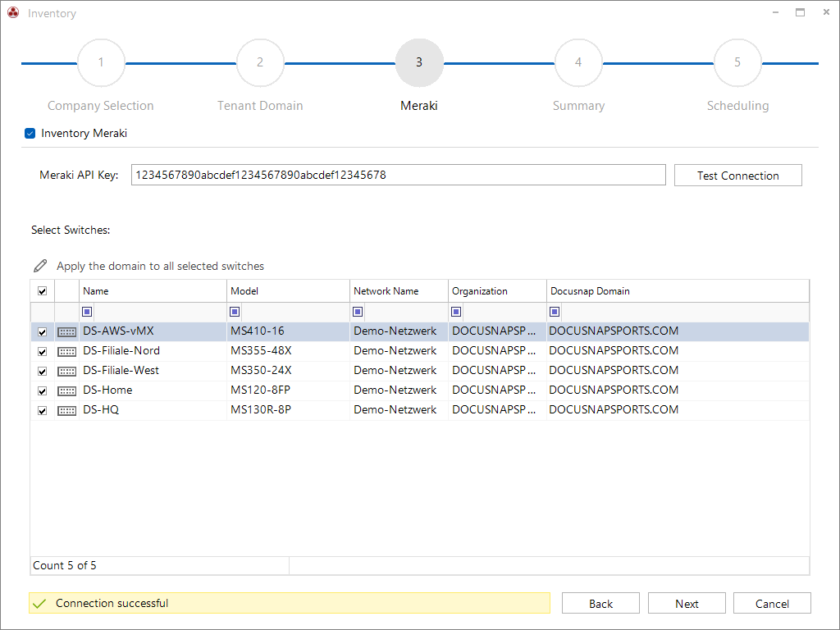Click the 'Count 5 of 5' footer text
Viewport: 840px width, 630px height.
[65, 566]
